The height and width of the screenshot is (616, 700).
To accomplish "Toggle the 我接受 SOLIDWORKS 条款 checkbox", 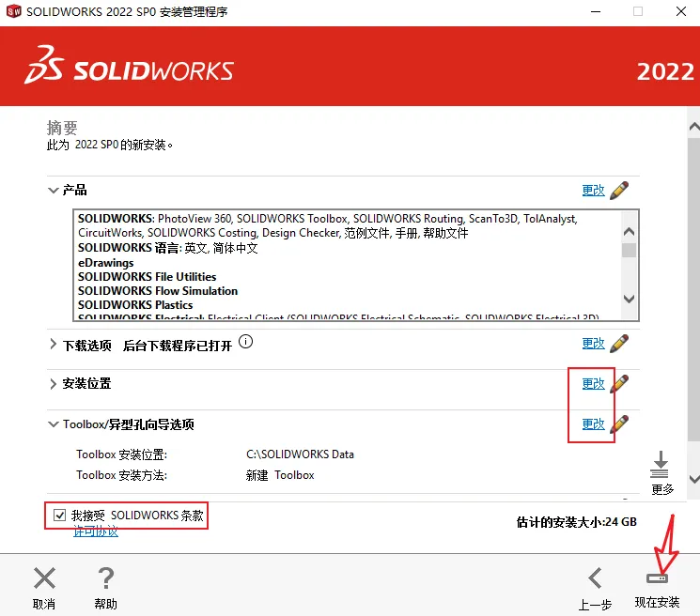I will [59, 516].
